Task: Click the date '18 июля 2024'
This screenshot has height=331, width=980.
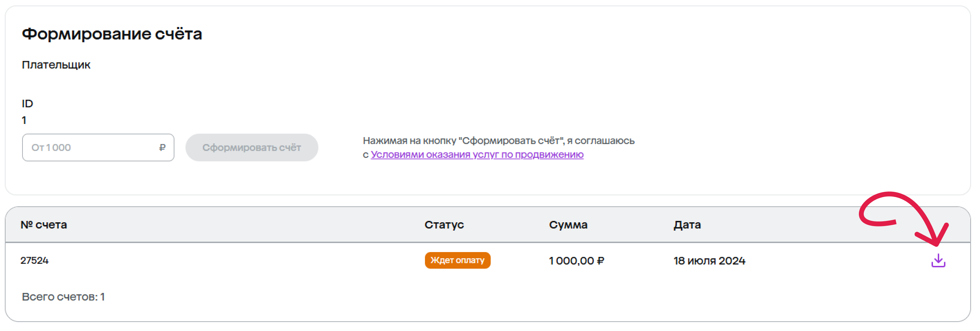Action: point(709,261)
